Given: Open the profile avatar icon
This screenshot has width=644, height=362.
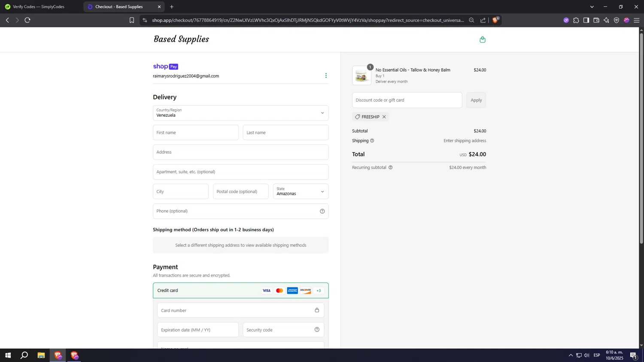Looking at the screenshot, I should pyautogui.click(x=626, y=20).
